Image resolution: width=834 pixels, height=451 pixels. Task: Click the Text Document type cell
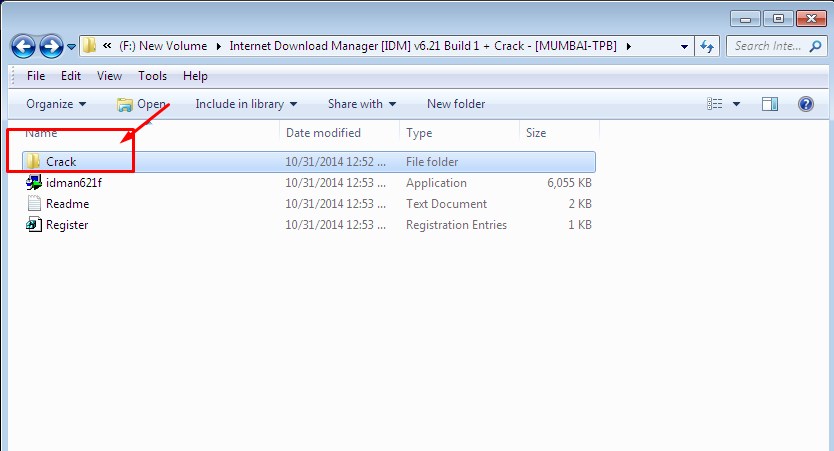tap(446, 204)
